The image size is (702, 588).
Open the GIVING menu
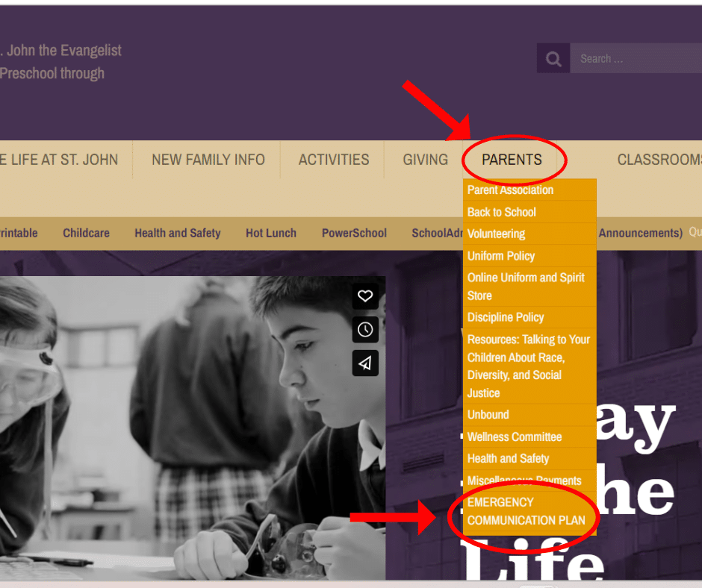(x=426, y=160)
